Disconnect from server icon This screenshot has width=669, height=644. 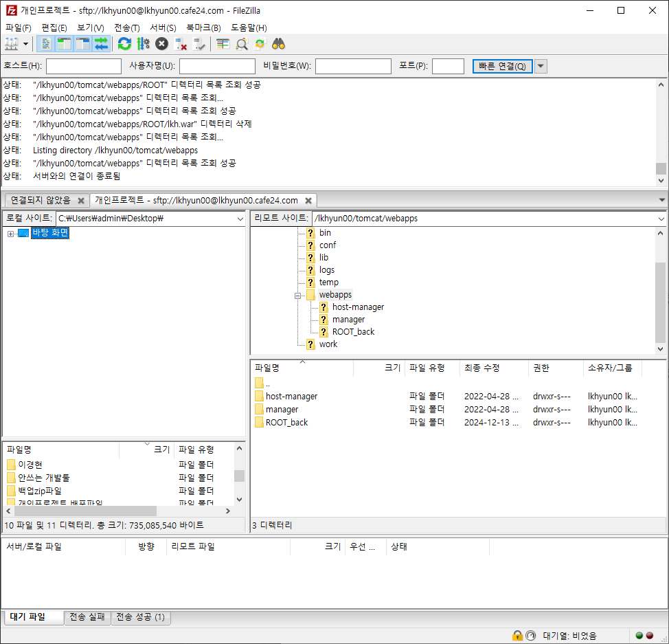click(x=181, y=44)
